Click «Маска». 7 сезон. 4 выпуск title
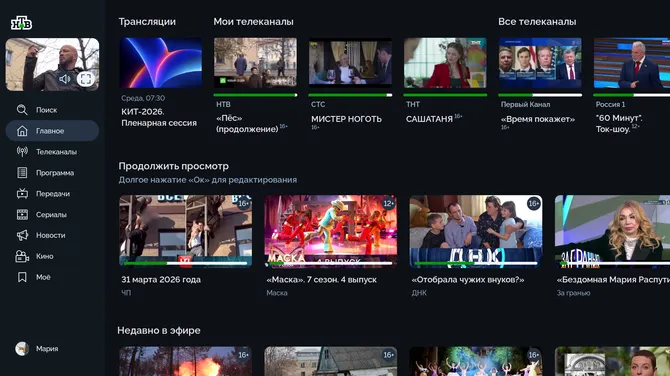 pyautogui.click(x=321, y=279)
